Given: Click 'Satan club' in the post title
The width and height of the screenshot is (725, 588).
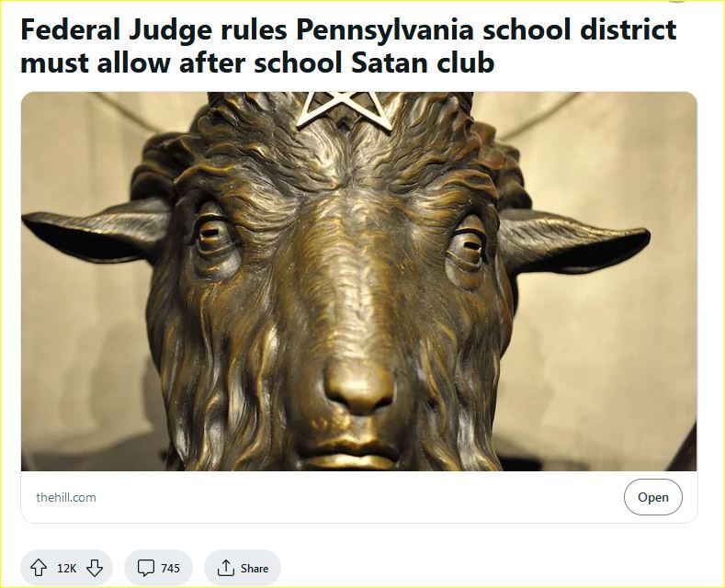Looking at the screenshot, I should pos(423,62).
